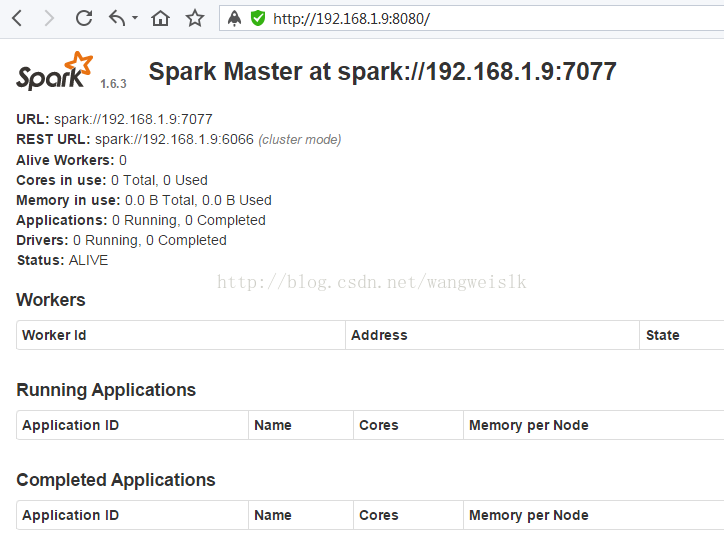Image resolution: width=724 pixels, height=543 pixels.
Task: Sort Running Applications by Memory per Node
Action: pos(594,425)
